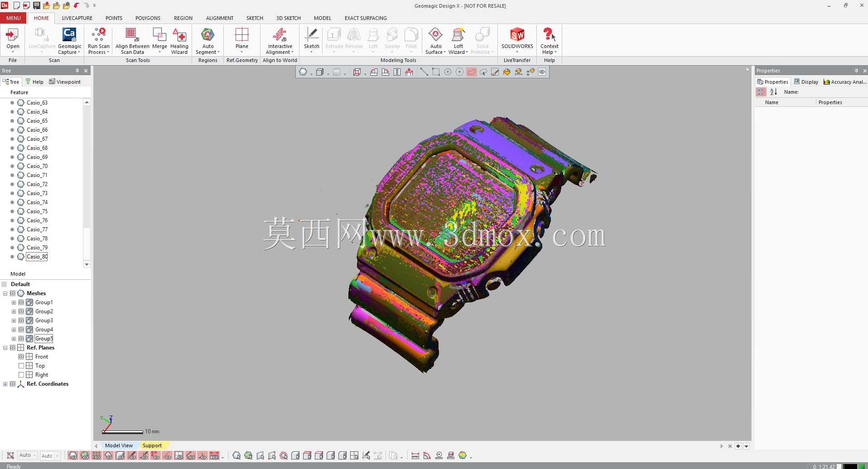
Task: Open first Auto filter dropdown in bottom toolbar
Action: [x=28, y=455]
